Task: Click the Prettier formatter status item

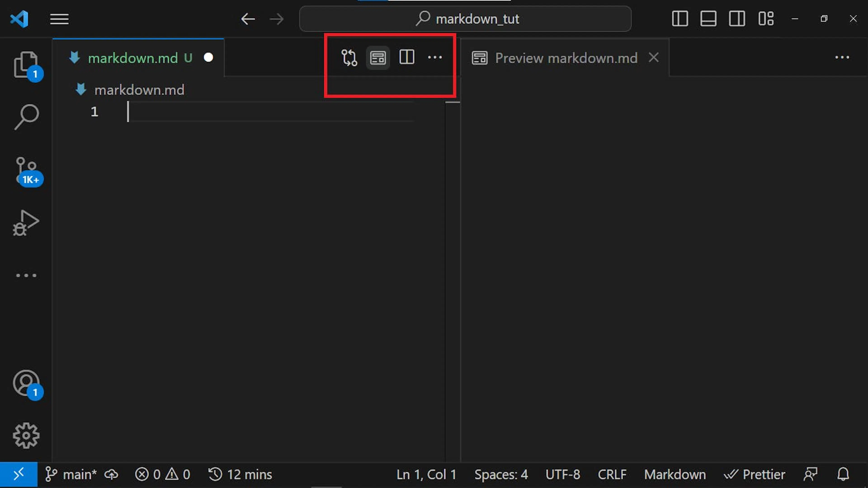Action: 754,474
